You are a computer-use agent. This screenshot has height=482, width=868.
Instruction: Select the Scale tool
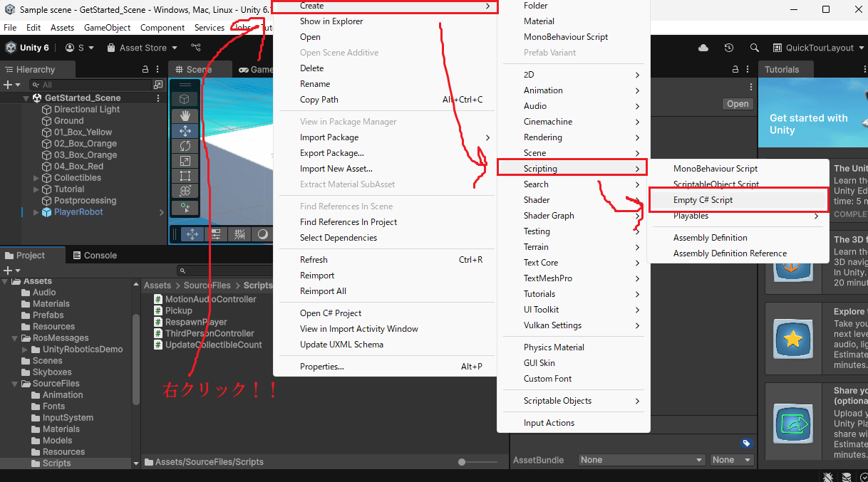[185, 159]
